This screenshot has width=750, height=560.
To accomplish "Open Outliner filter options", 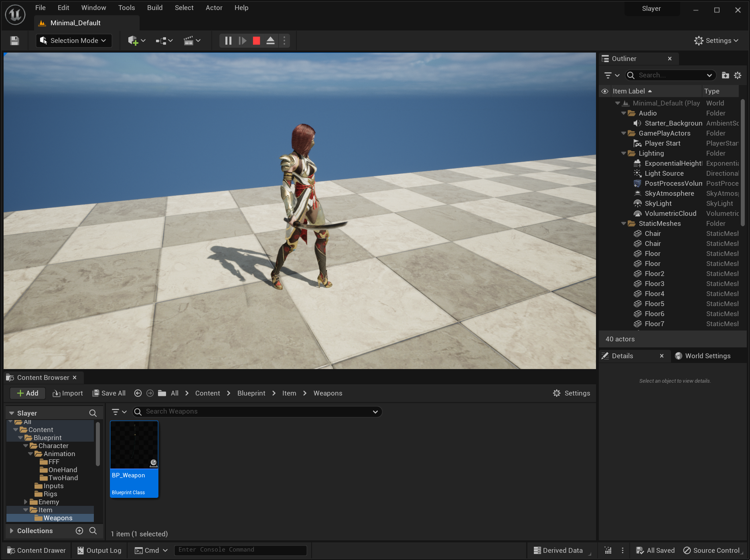I will (x=612, y=75).
